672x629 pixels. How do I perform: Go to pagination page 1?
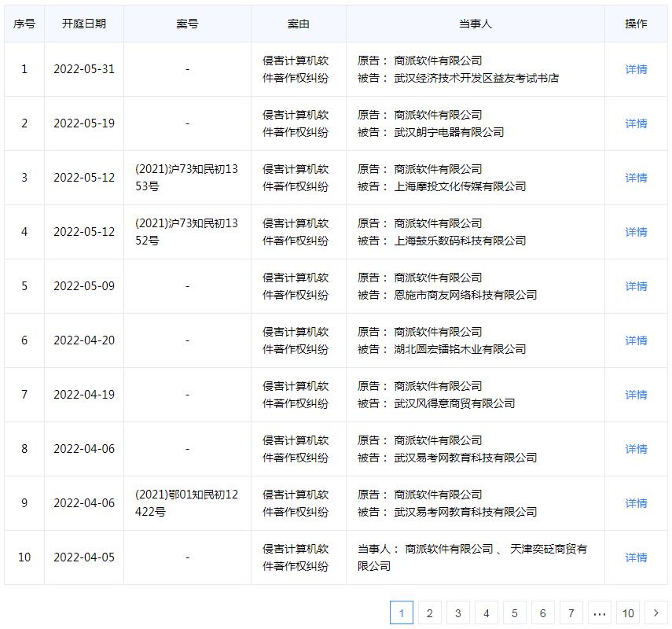coord(402,612)
